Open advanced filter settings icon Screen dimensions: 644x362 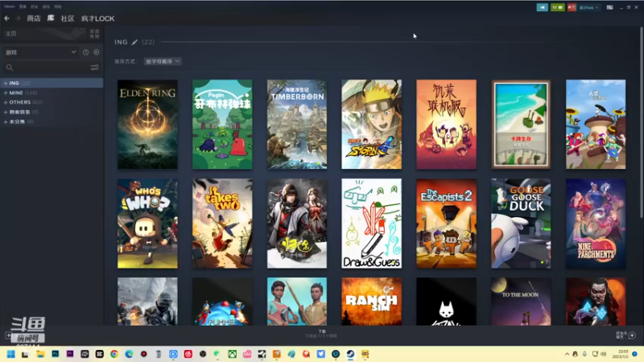click(94, 68)
